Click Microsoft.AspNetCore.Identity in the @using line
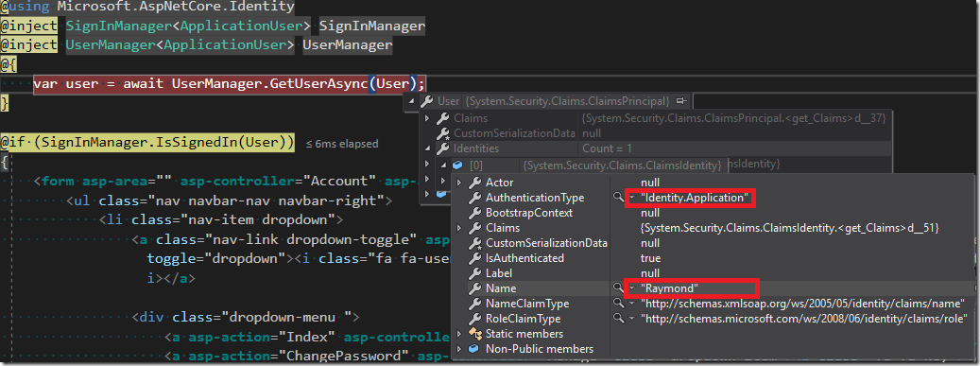 [176, 8]
